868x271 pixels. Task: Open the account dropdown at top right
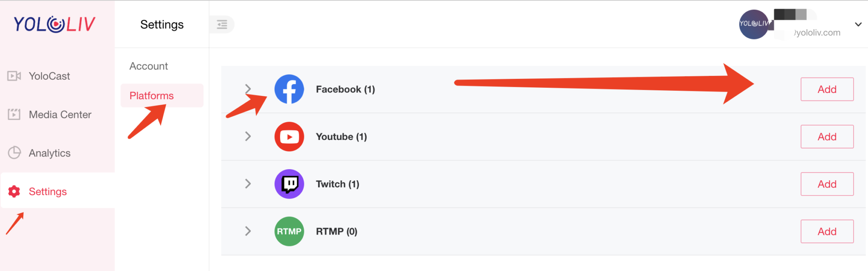pyautogui.click(x=857, y=24)
